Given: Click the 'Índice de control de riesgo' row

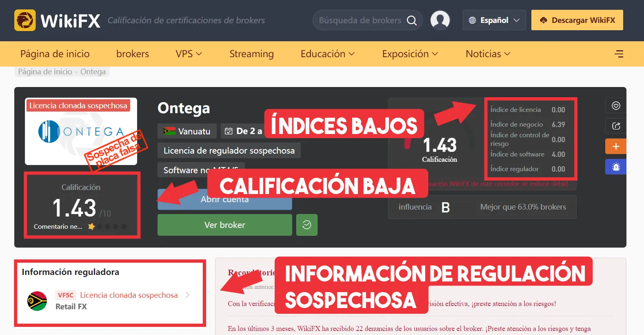Looking at the screenshot, I should pos(528,139).
